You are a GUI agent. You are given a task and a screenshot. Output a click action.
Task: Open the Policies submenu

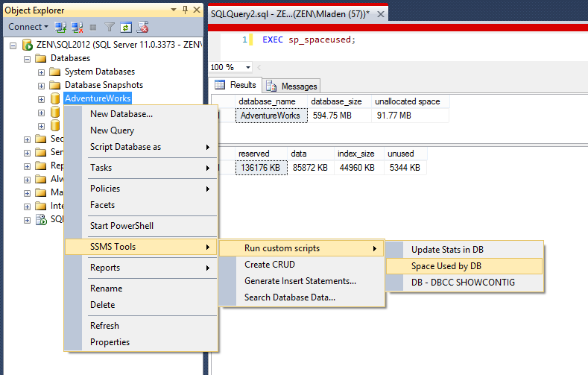tap(141, 189)
